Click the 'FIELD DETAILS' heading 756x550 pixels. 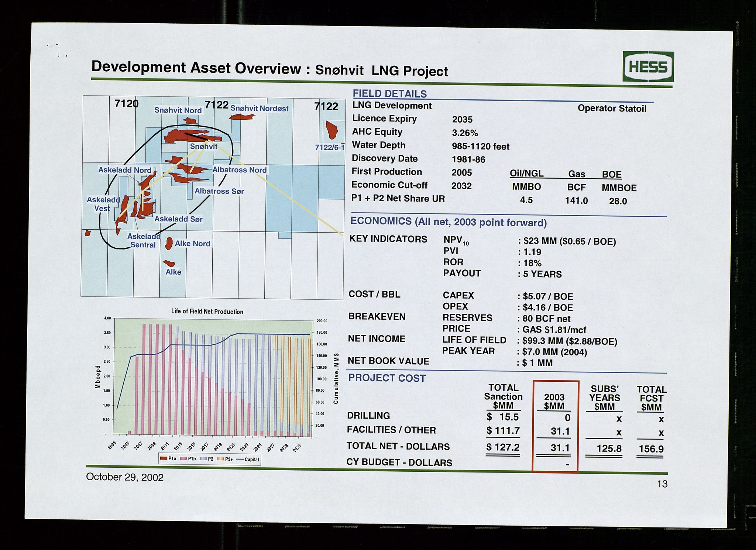coord(390,94)
